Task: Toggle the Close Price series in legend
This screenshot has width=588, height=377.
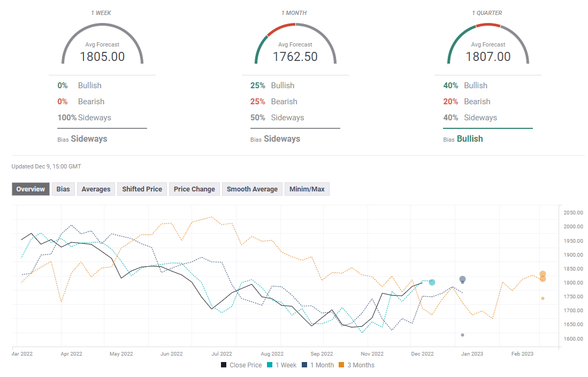Action: pos(242,365)
